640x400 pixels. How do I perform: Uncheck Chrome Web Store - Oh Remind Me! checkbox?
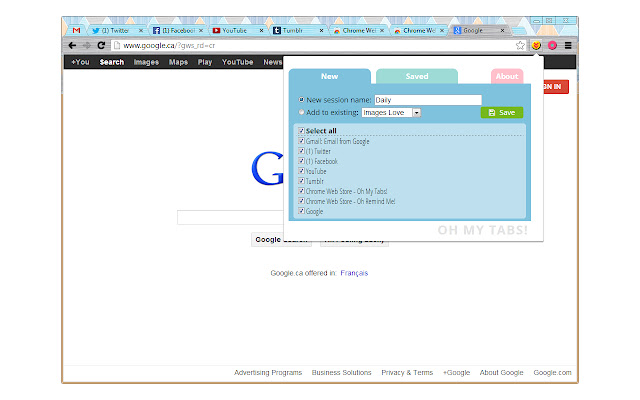coord(302,201)
